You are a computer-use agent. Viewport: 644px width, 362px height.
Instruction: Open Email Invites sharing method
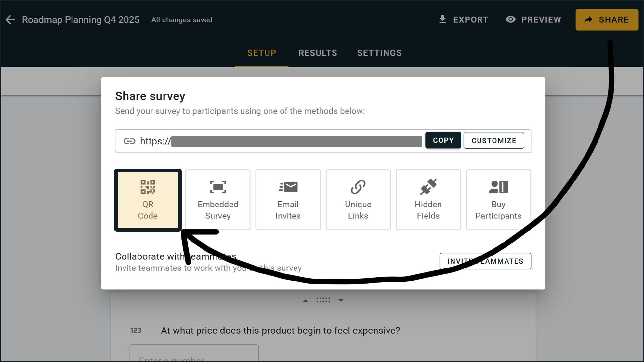(288, 200)
